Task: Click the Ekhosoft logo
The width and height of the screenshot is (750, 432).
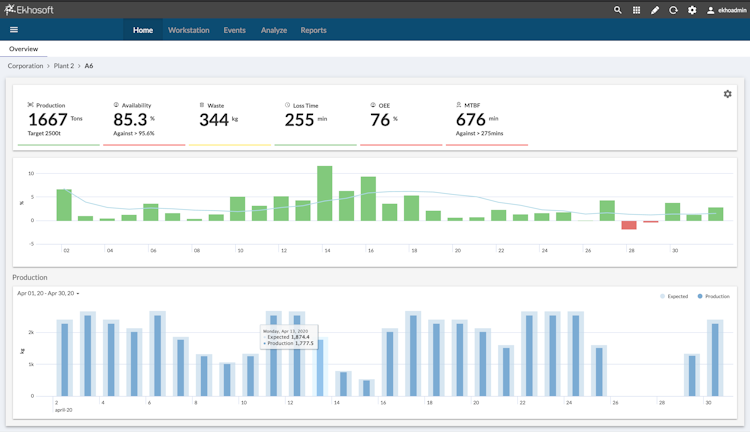Action: coord(29,10)
